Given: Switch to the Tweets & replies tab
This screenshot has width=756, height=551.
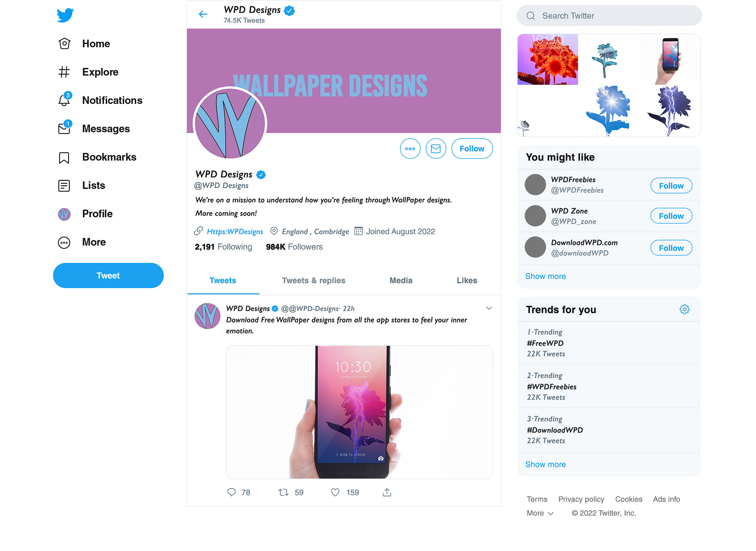Looking at the screenshot, I should click(313, 281).
